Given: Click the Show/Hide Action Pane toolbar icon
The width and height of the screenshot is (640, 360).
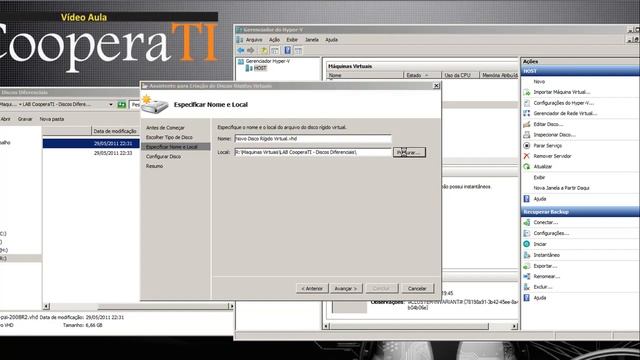Looking at the screenshot, I should coord(298,50).
